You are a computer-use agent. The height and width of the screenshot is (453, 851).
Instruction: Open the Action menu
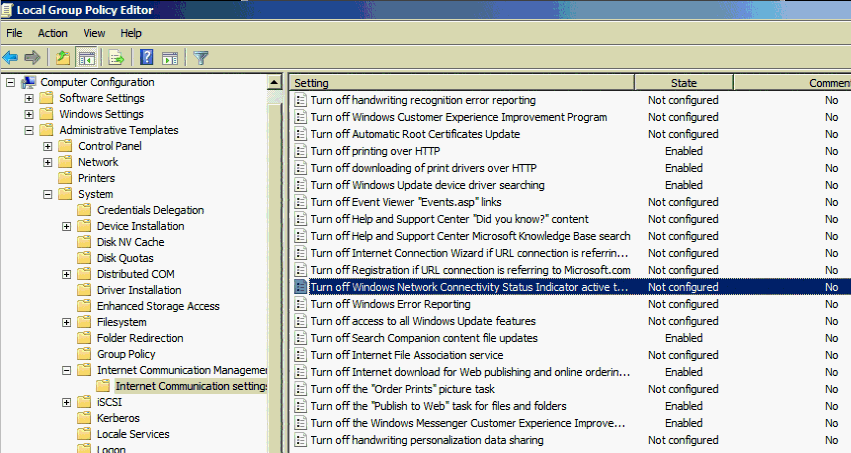tap(52, 33)
